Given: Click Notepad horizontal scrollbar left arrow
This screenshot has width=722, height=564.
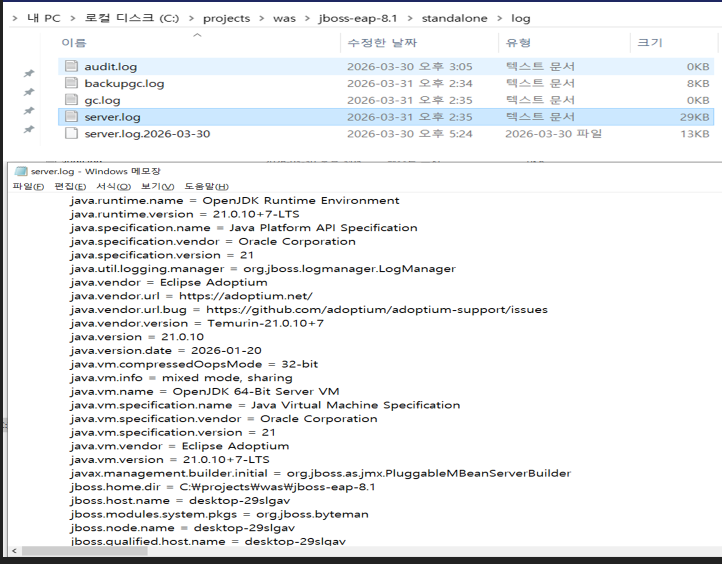Looking at the screenshot, I should tap(15, 551).
